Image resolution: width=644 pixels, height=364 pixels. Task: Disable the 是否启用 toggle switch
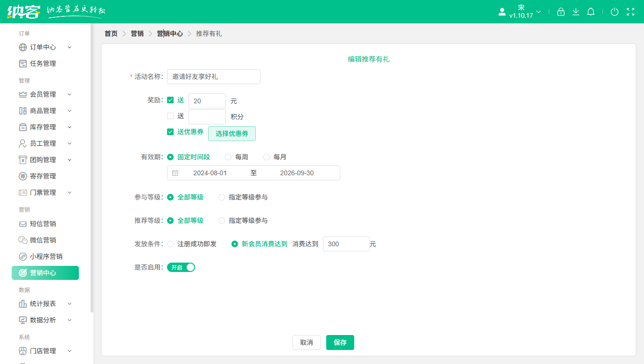tap(181, 267)
